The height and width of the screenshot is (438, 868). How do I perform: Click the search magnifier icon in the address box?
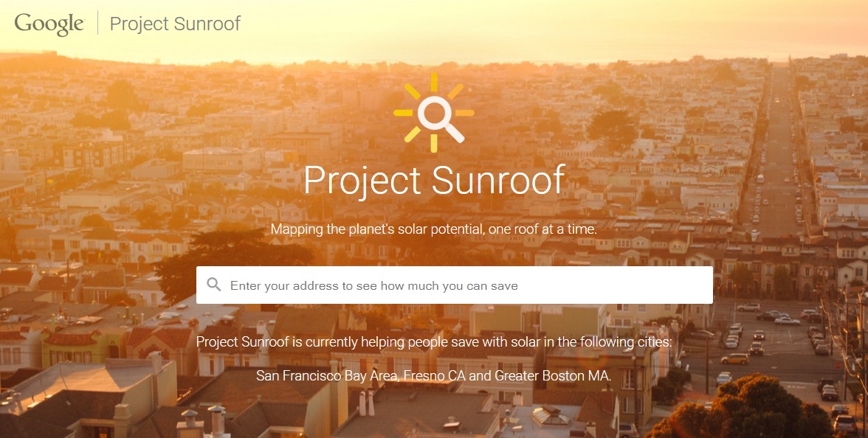pyautogui.click(x=214, y=285)
